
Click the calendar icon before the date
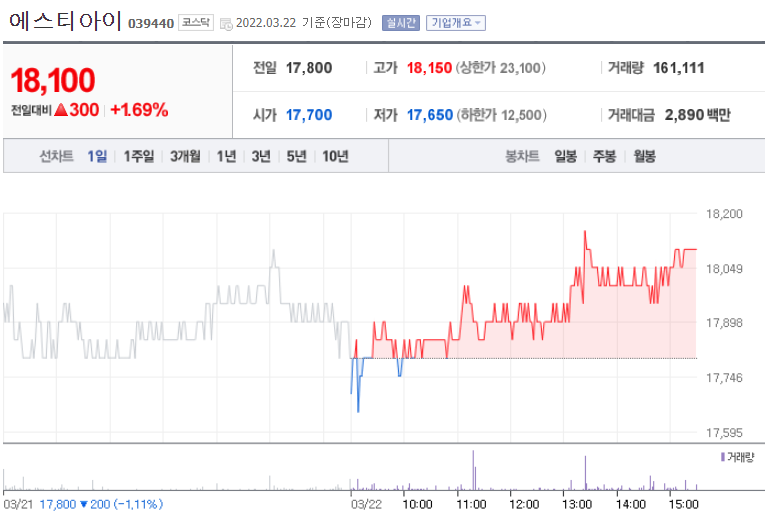pyautogui.click(x=226, y=23)
